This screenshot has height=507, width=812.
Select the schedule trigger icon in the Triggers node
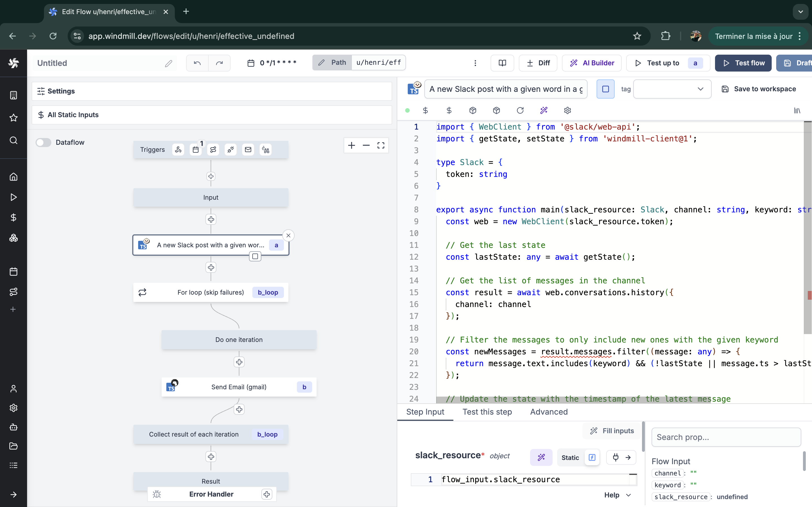[x=196, y=150]
